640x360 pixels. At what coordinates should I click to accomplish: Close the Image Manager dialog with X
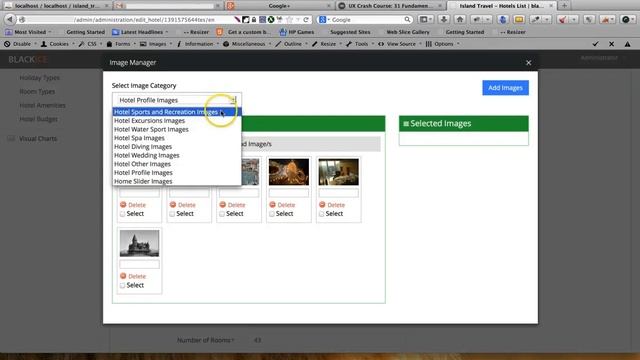coord(529,63)
